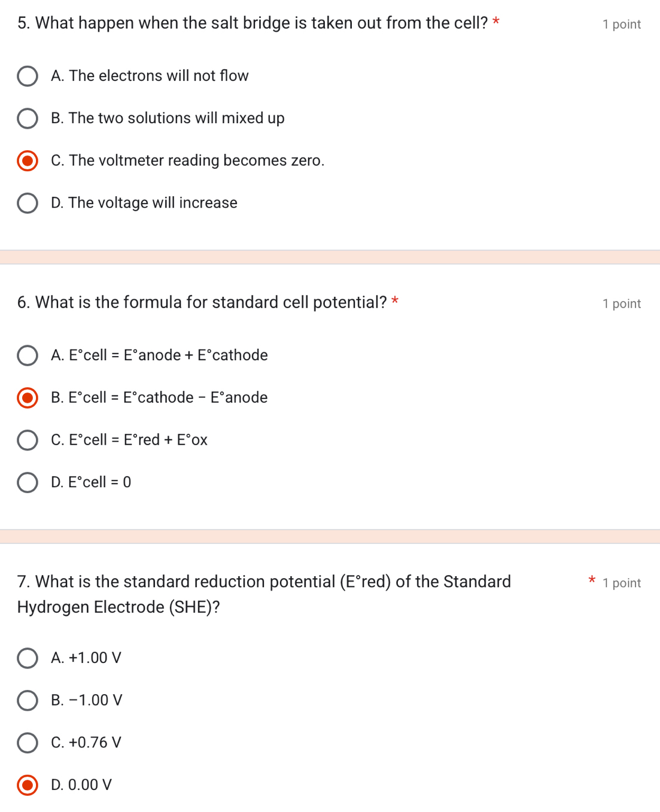Choose 'The two solutions will mixed up'

pos(28,118)
